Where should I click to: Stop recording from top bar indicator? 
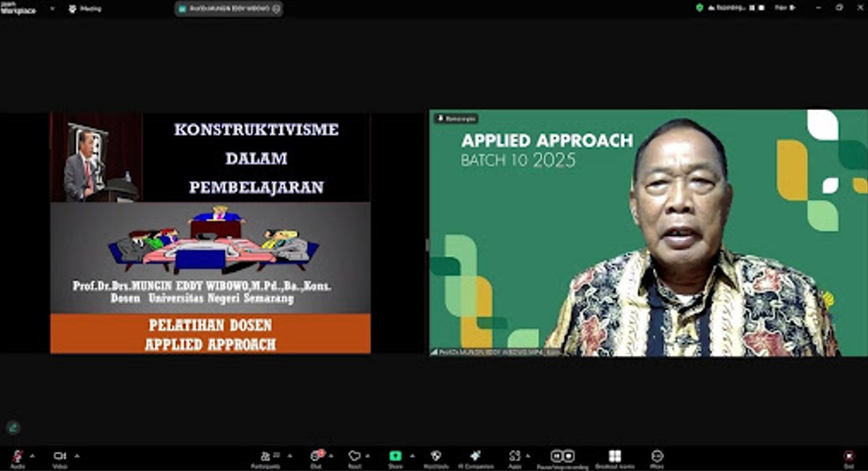[x=761, y=8]
